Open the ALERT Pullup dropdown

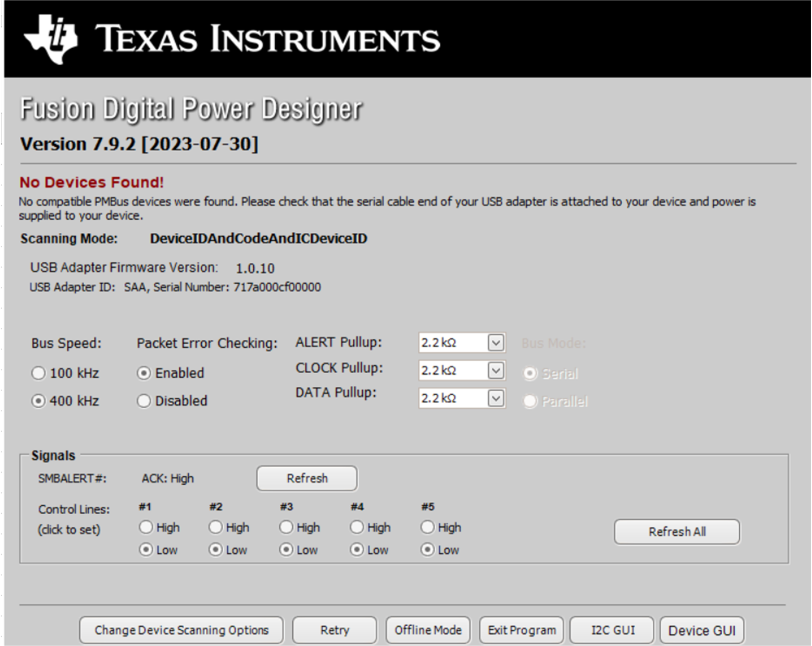[x=497, y=343]
